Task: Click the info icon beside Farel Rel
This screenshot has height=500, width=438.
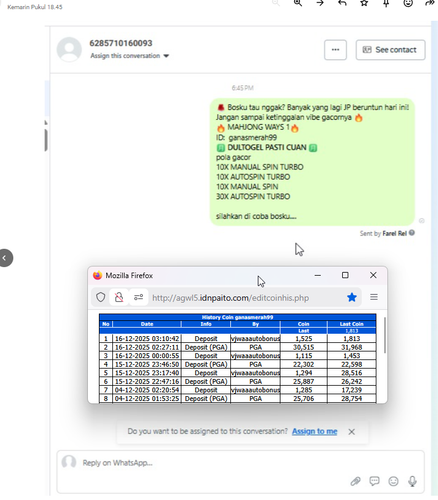Action: 412,233
